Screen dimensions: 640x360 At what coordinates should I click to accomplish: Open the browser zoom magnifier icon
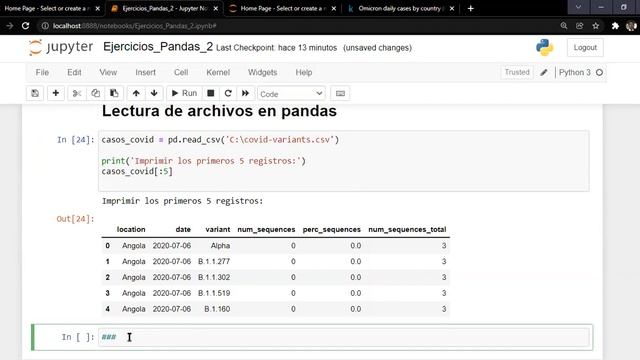[x=564, y=26]
